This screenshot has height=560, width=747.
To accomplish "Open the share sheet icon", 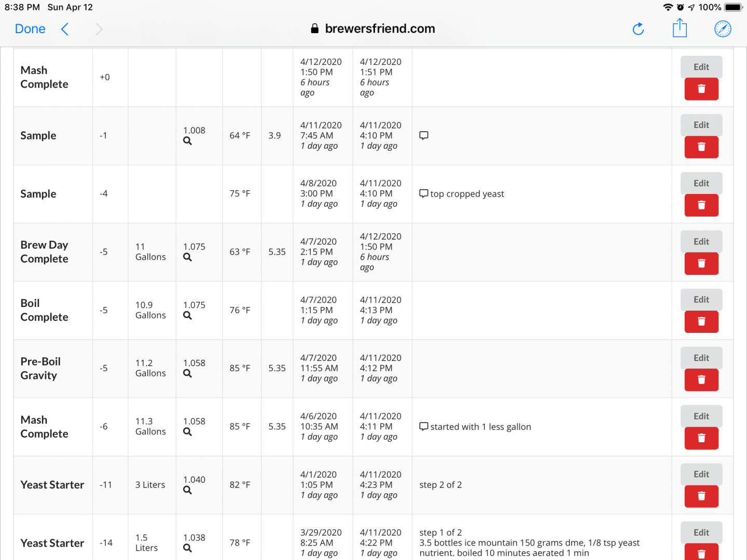I will click(680, 29).
